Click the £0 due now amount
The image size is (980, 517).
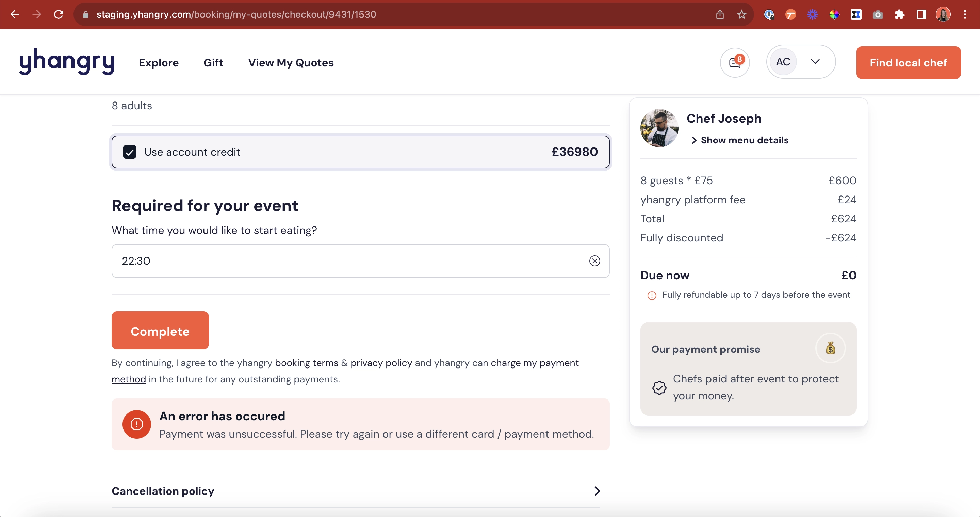pyautogui.click(x=849, y=275)
